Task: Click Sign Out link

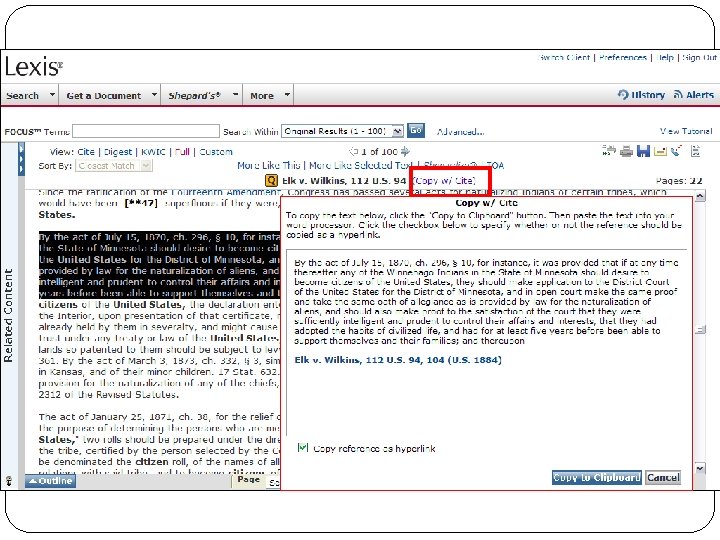Action: 699,57
